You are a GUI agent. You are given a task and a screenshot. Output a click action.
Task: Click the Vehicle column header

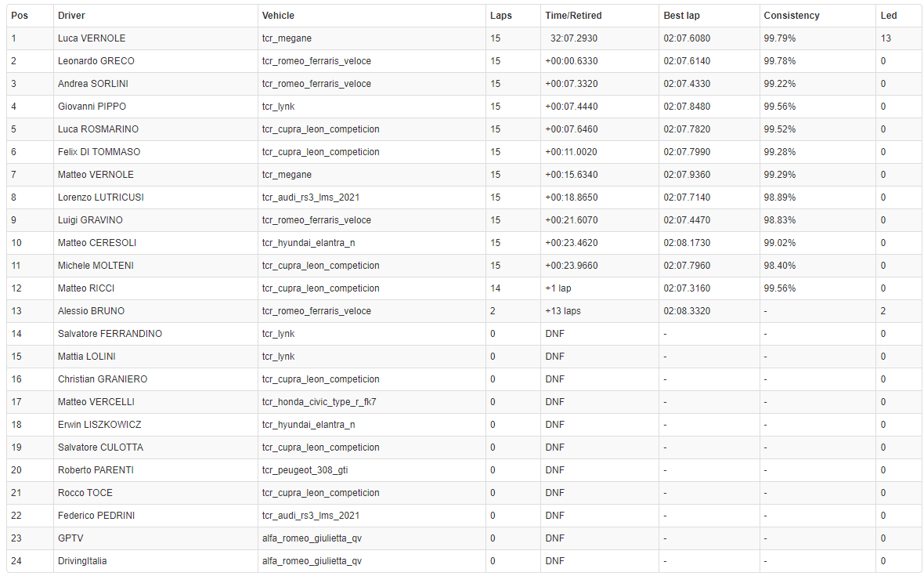(278, 16)
